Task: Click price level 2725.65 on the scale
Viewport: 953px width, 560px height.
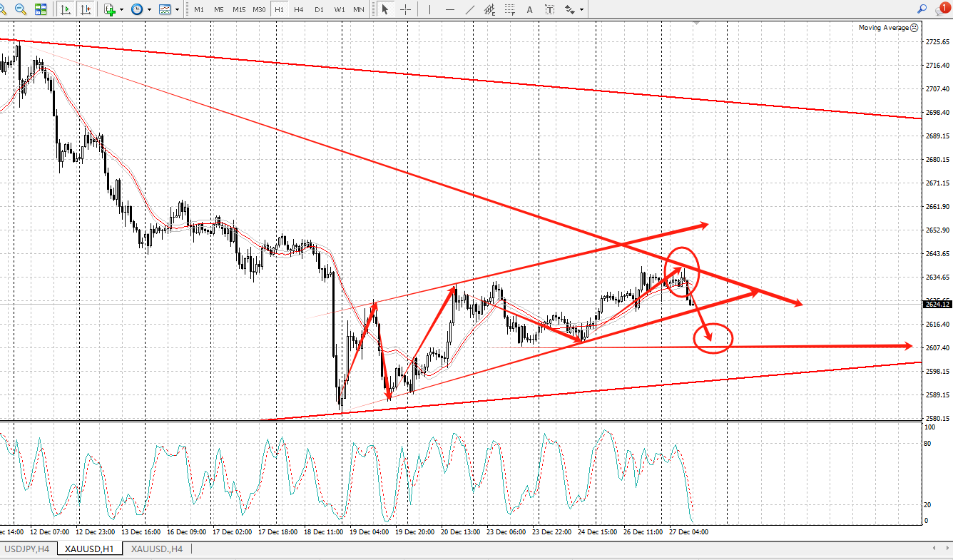Action: pos(937,43)
